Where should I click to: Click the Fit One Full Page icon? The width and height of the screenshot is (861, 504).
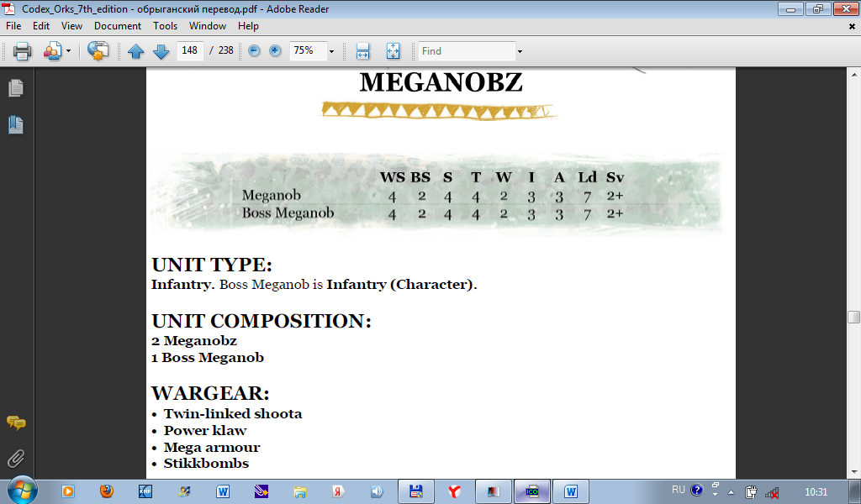click(x=394, y=51)
